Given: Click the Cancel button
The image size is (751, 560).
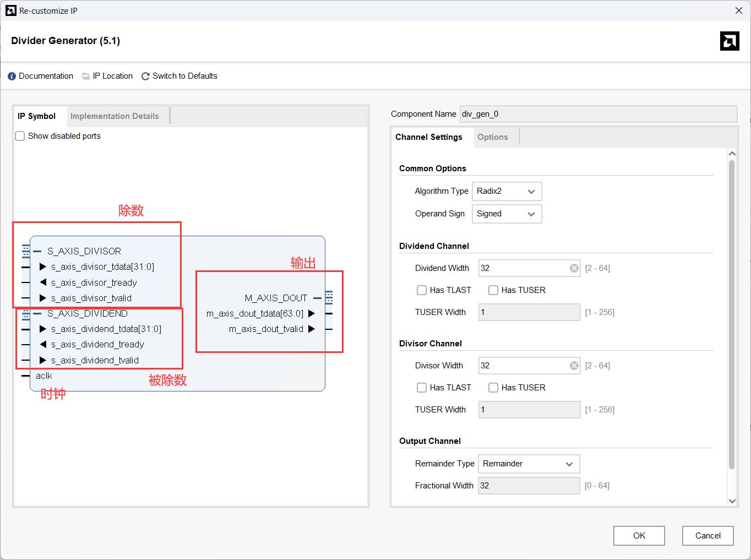Looking at the screenshot, I should click(x=708, y=536).
